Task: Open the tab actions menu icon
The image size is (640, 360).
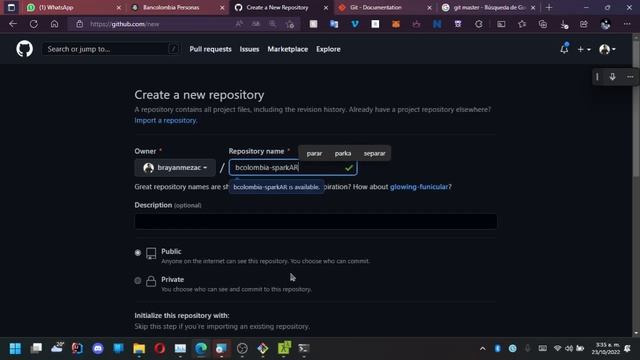Action: pos(11,7)
